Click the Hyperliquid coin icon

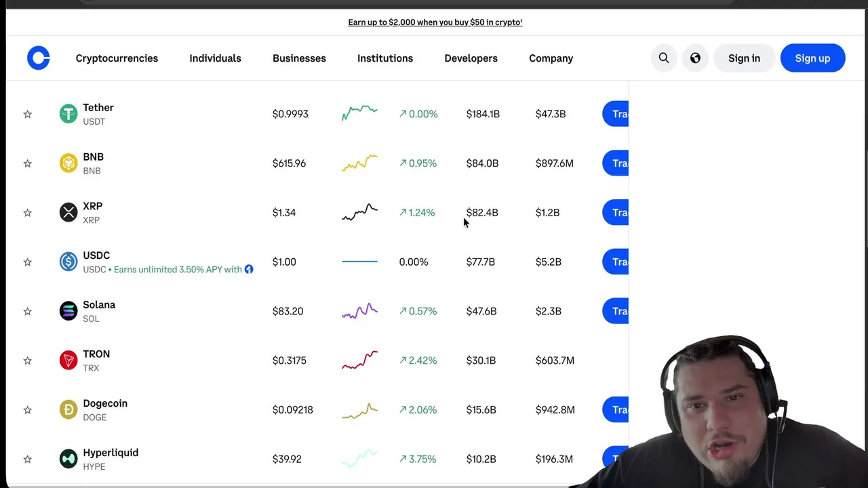pyautogui.click(x=68, y=459)
